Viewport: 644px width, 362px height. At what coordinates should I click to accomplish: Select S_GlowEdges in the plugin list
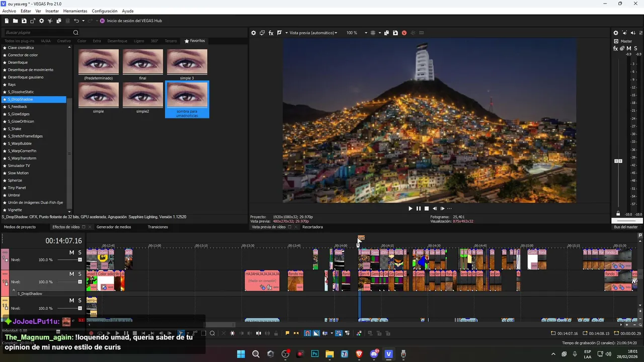point(20,114)
